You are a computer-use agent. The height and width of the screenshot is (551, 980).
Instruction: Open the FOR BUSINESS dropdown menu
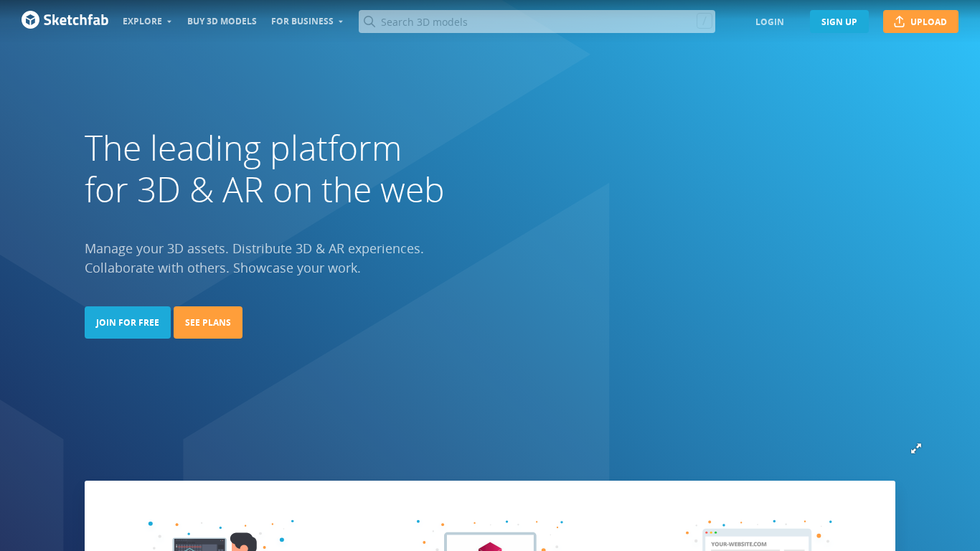coord(307,22)
